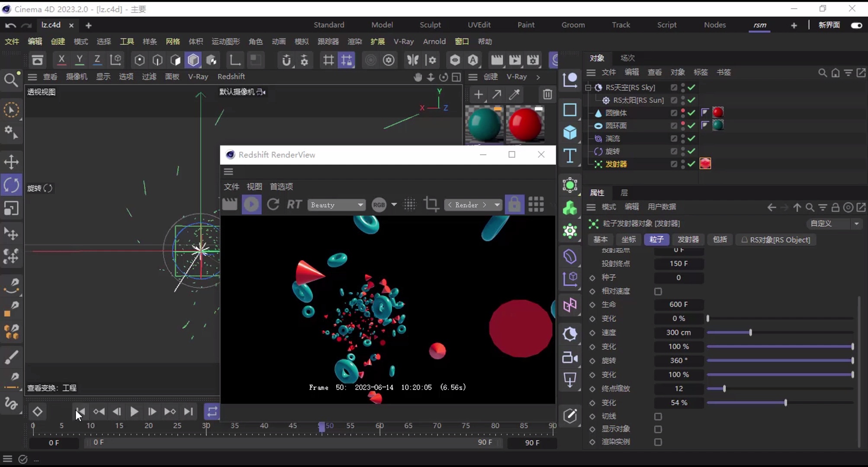This screenshot has height=467, width=868.
Task: Open the cube primitive icon in the top toolbar
Action: point(193,60)
